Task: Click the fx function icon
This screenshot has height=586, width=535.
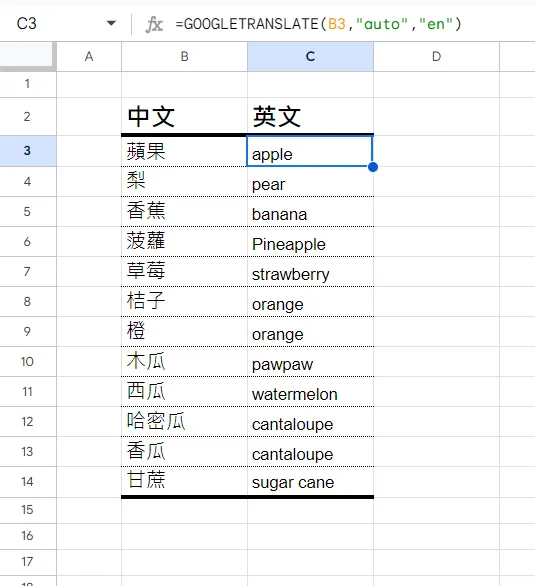Action: (154, 24)
